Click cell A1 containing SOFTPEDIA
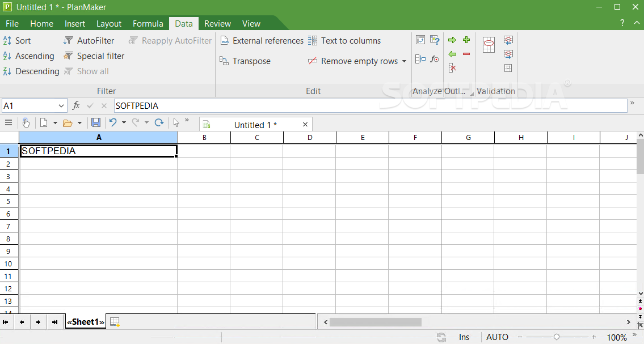The height and width of the screenshot is (344, 644). point(99,151)
